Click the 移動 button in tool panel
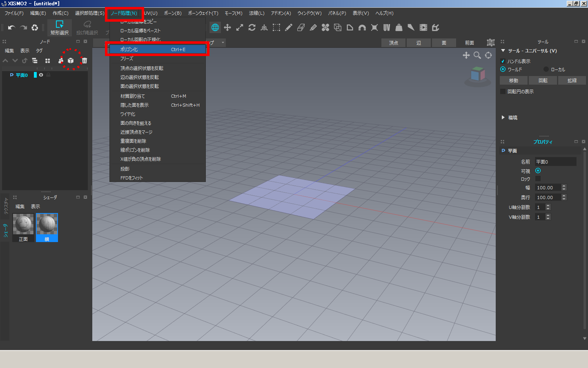This screenshot has width=588, height=368. [x=514, y=81]
